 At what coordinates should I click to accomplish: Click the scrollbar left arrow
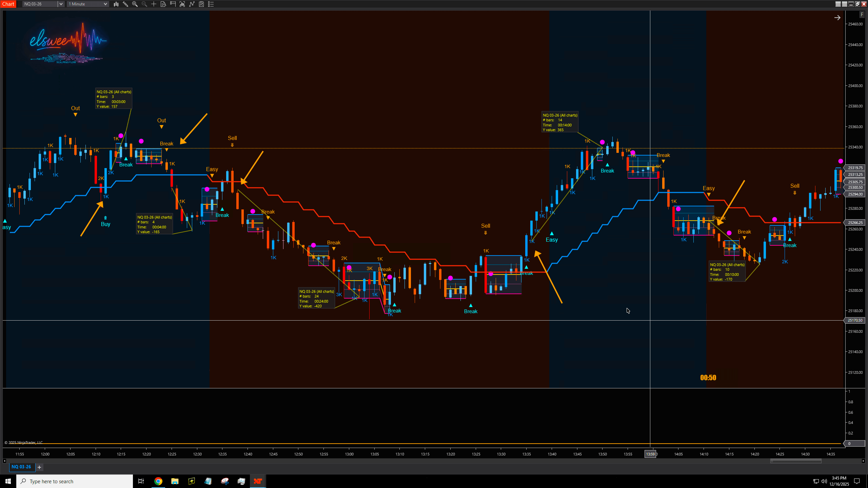coord(4,461)
